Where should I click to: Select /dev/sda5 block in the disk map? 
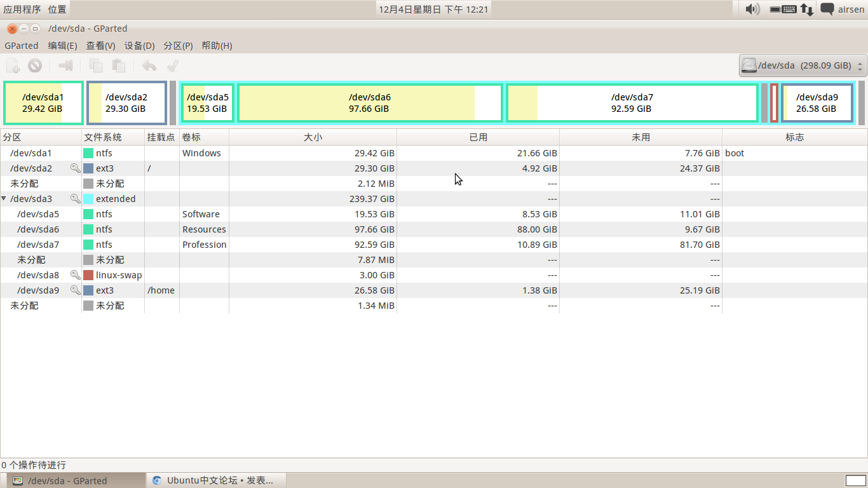pos(207,103)
